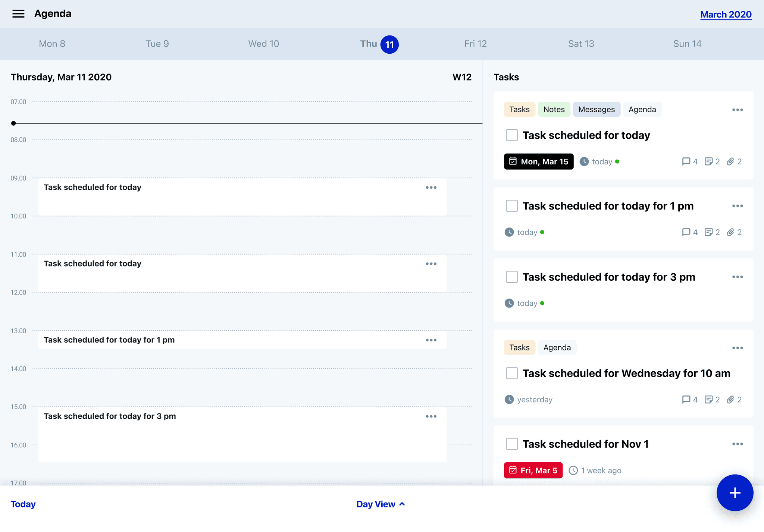Open calendar event Task scheduled for today for 3 pm
The height and width of the screenshot is (532, 764).
(x=242, y=434)
